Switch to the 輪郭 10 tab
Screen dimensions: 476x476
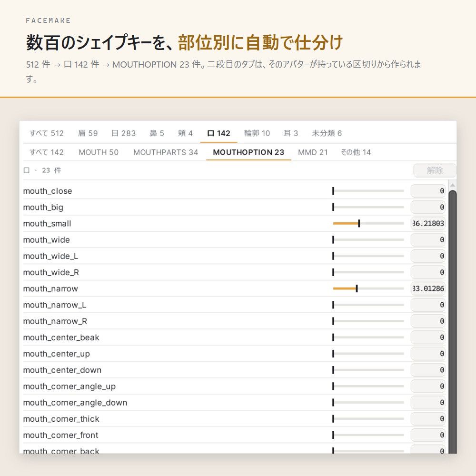pyautogui.click(x=257, y=133)
